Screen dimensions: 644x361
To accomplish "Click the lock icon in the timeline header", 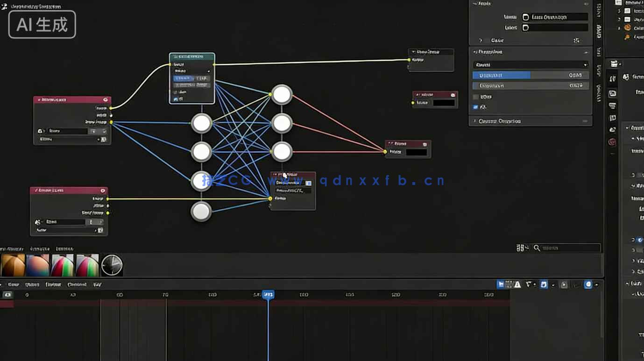I will [x=564, y=284].
